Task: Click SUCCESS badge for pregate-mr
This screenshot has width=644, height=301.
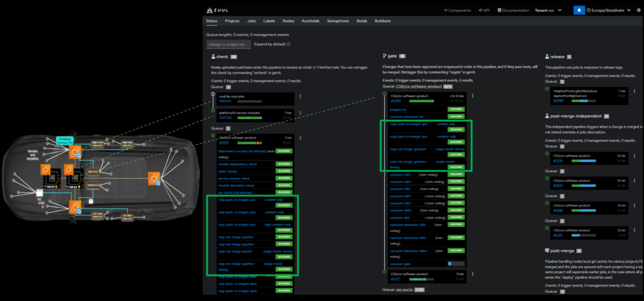Action: pos(456,110)
